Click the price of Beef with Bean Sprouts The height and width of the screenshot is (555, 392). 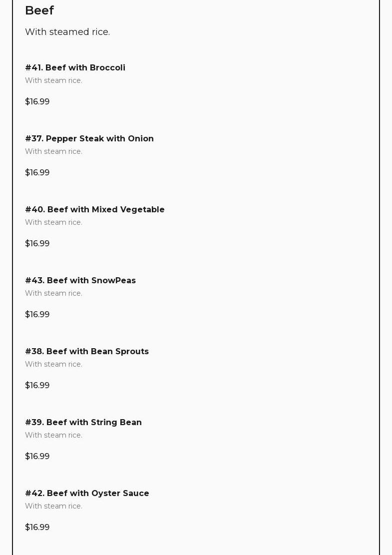pos(37,385)
